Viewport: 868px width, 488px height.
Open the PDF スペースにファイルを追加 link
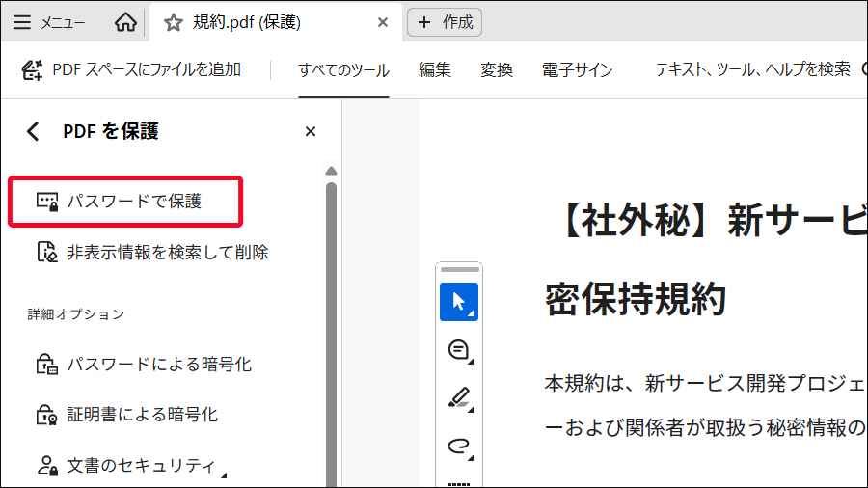click(147, 69)
